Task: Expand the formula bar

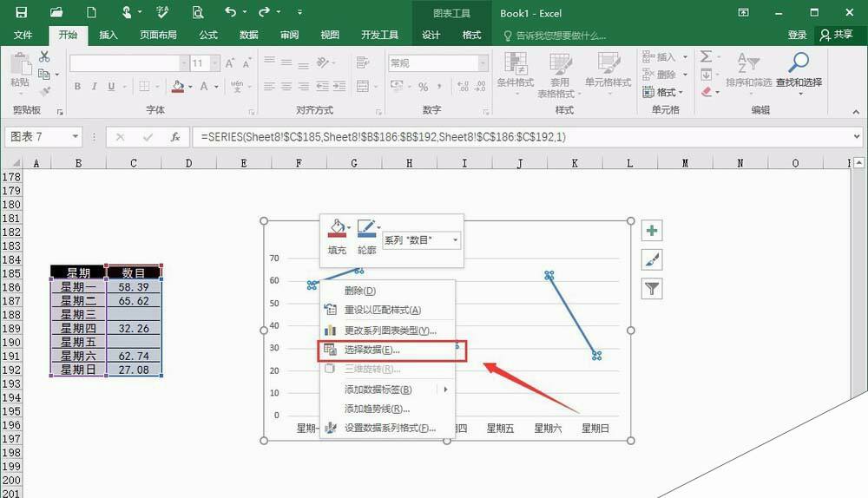Action: point(857,136)
